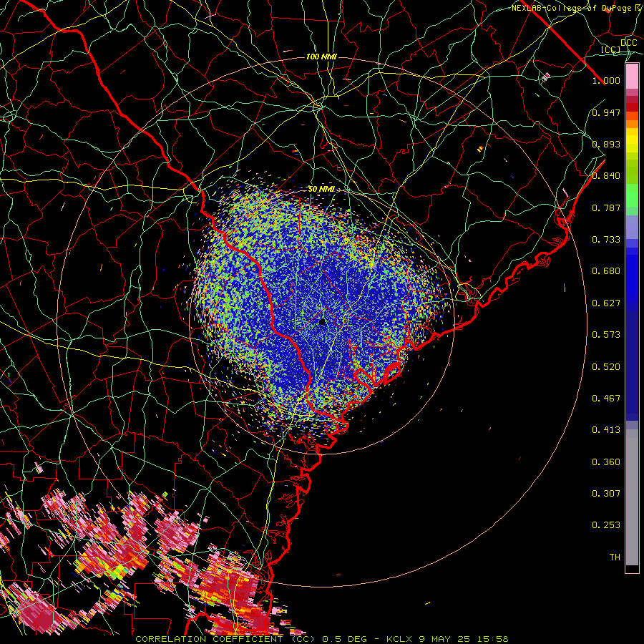Click the 0.467 legend value
This screenshot has height=644, width=644.
click(x=606, y=399)
